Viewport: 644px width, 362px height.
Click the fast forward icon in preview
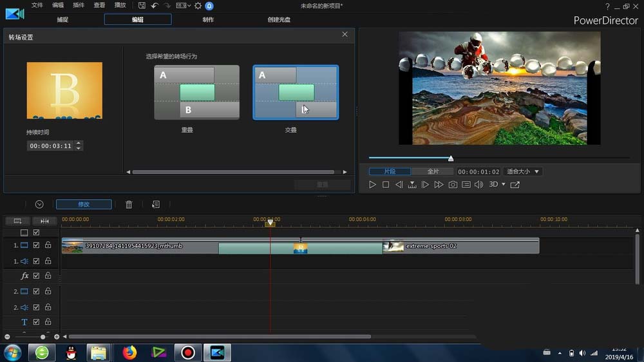(439, 185)
